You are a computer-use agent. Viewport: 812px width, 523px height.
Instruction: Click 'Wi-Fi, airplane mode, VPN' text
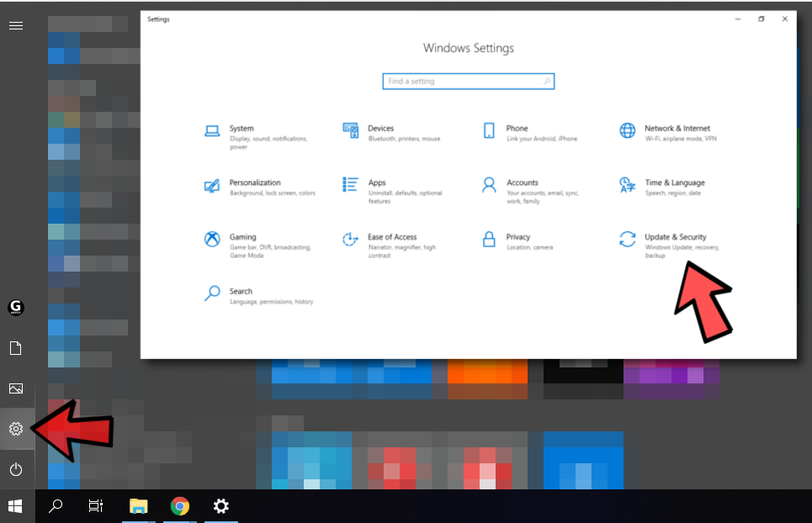[681, 139]
